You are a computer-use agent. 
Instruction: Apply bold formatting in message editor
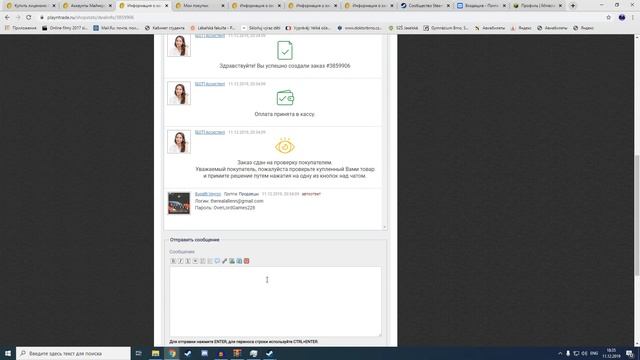point(173,261)
